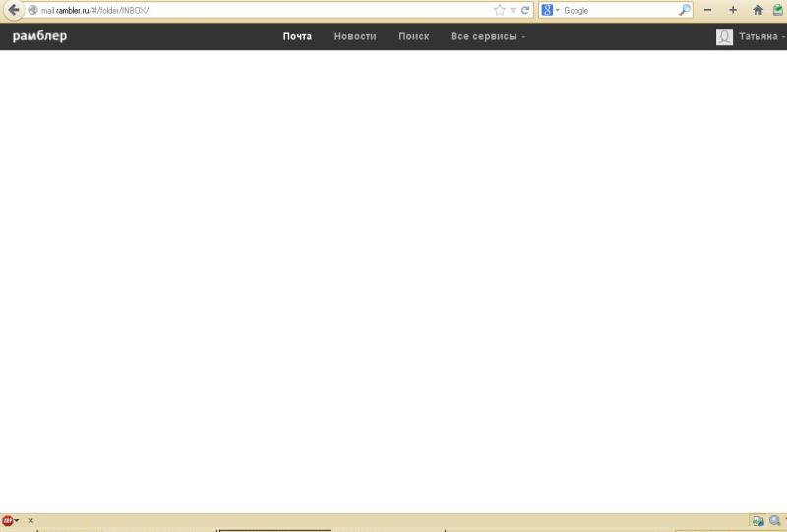
Task: Click the magnifier icon in Google search box
Action: pos(685,10)
